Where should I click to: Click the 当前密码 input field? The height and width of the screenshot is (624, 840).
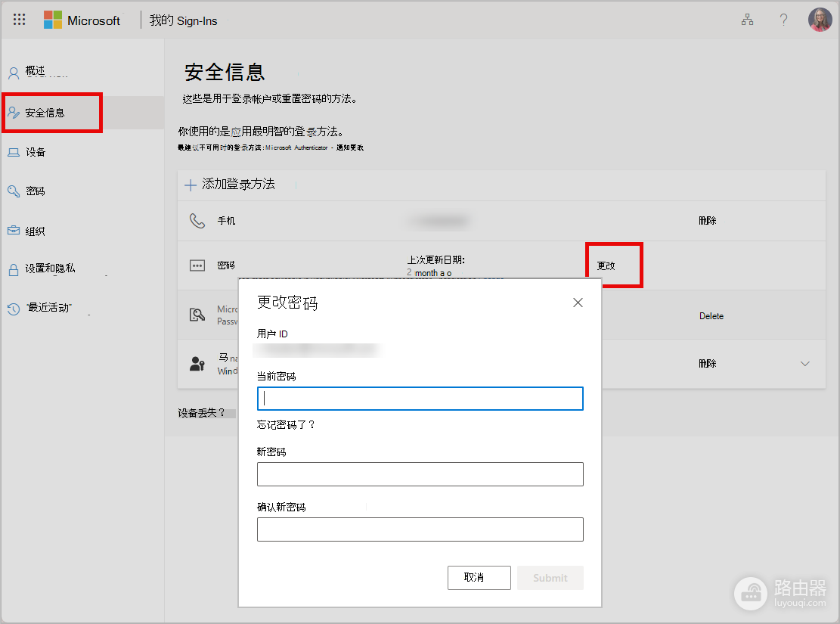pos(420,399)
